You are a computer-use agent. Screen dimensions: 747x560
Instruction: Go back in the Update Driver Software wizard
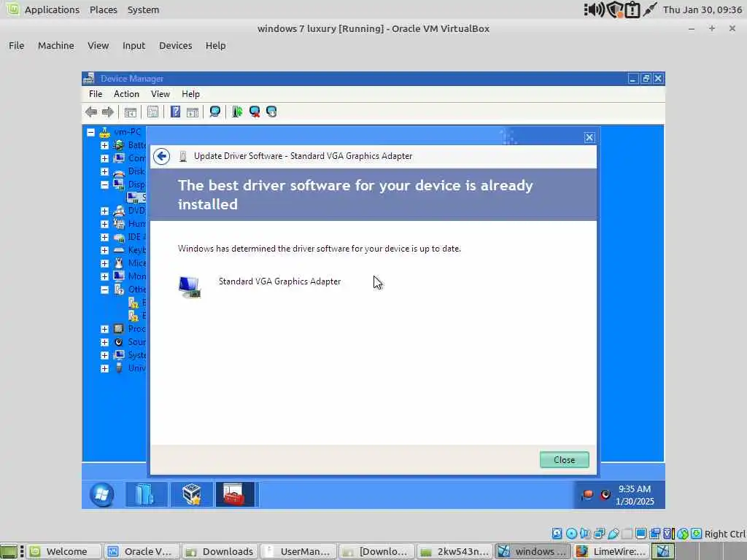pyautogui.click(x=161, y=156)
